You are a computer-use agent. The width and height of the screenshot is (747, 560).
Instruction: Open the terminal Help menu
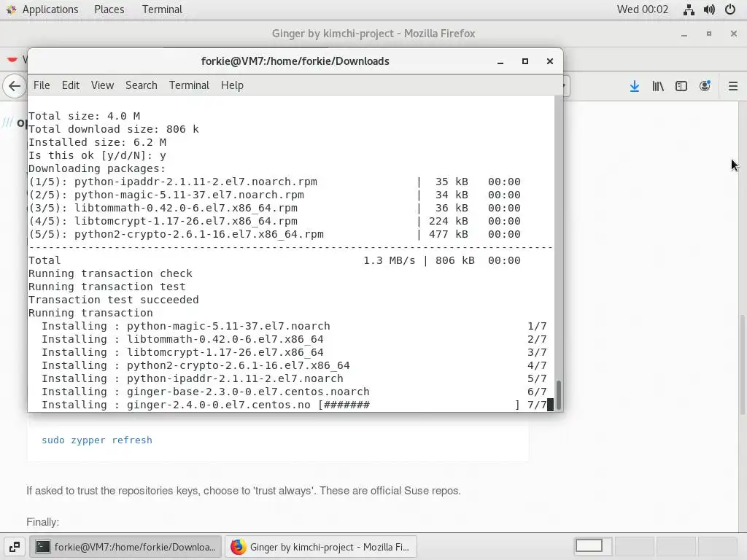232,85
